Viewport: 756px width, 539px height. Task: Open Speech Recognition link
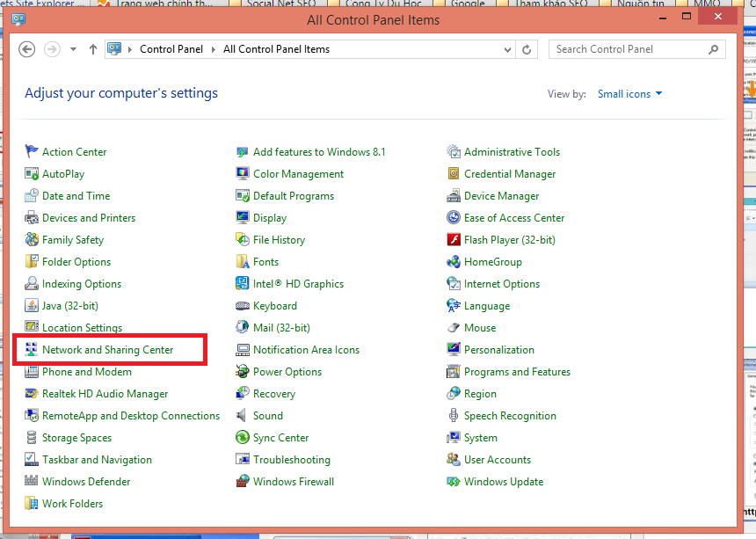(x=510, y=416)
